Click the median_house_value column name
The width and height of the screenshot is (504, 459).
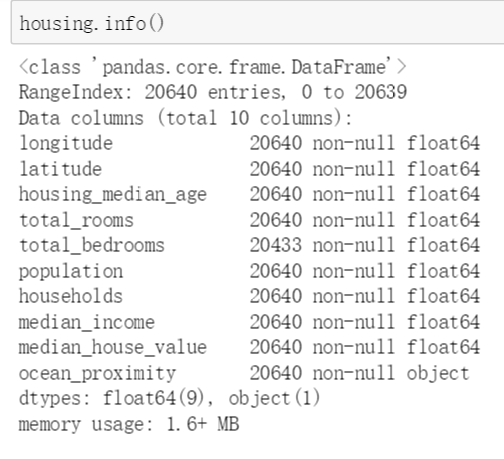point(113,348)
